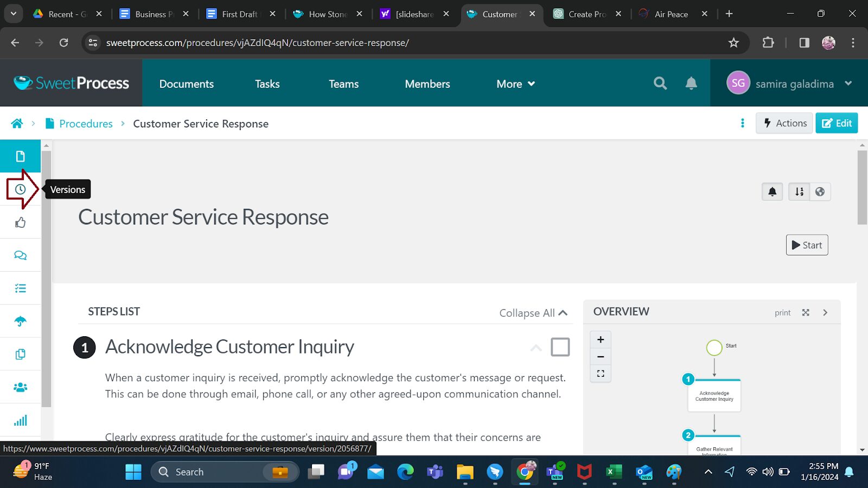Open a new browser tab
Screen dimensions: 868x488
click(x=729, y=14)
